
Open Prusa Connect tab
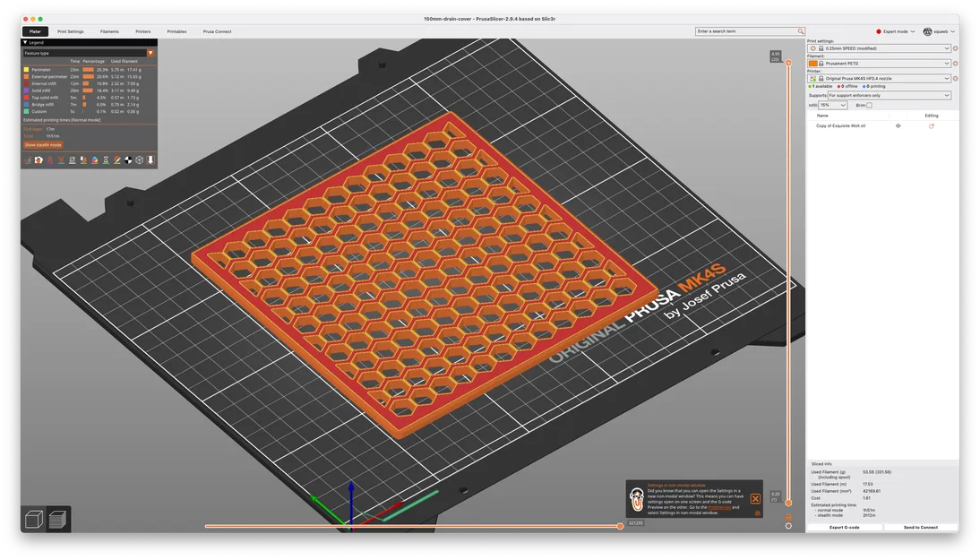tap(217, 31)
